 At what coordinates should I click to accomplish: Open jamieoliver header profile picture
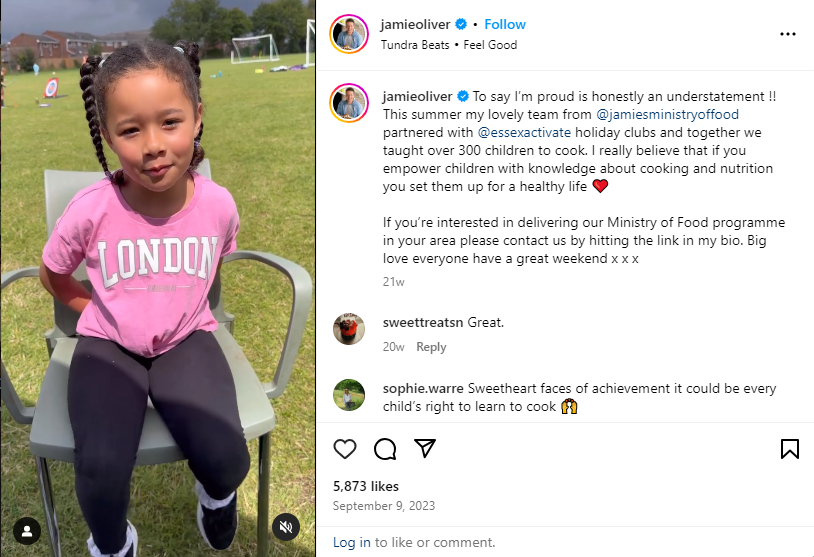(349, 34)
